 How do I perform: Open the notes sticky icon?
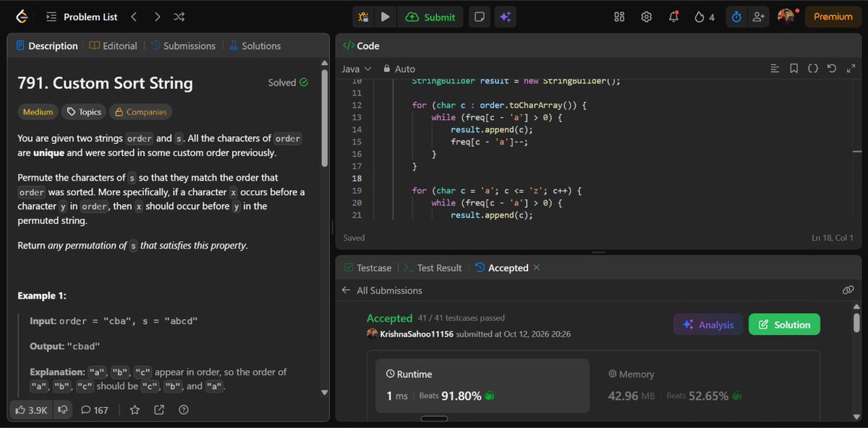[478, 17]
